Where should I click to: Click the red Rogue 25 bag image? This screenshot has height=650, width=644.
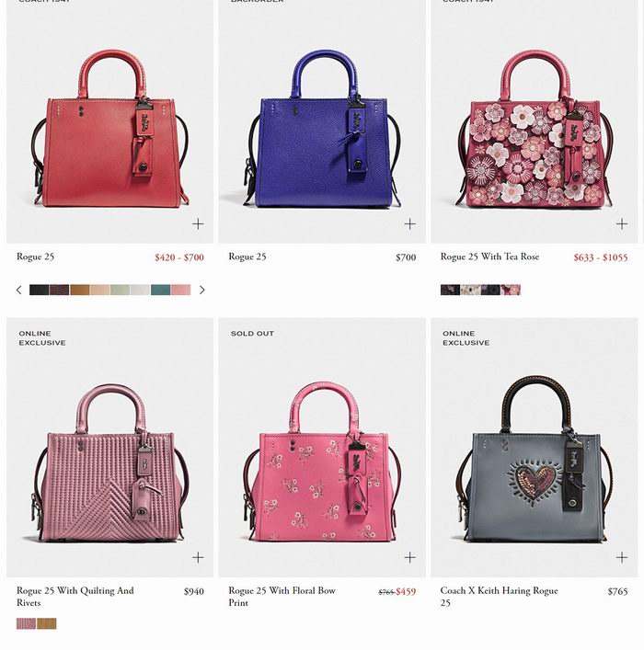[x=110, y=129]
